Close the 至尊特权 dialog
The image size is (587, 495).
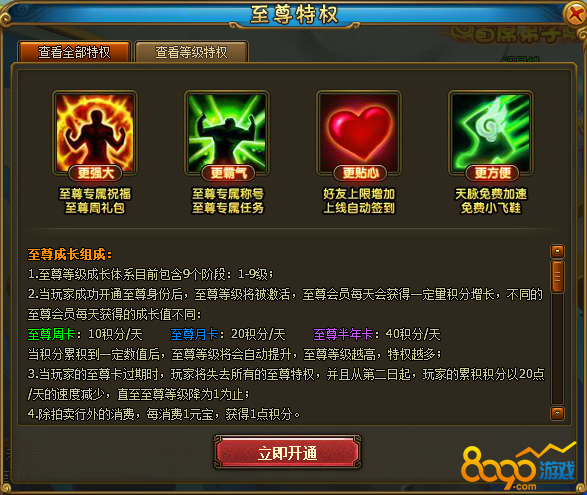click(x=574, y=15)
